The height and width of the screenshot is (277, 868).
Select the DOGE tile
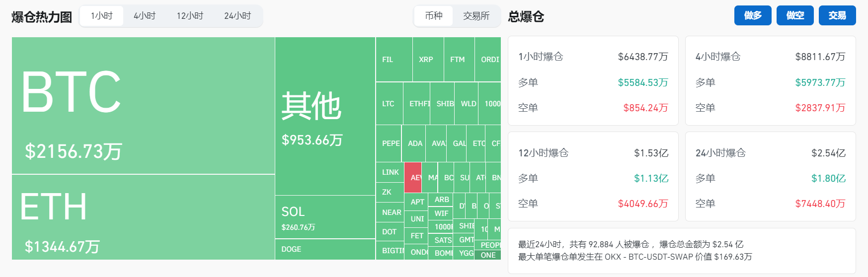(x=325, y=249)
